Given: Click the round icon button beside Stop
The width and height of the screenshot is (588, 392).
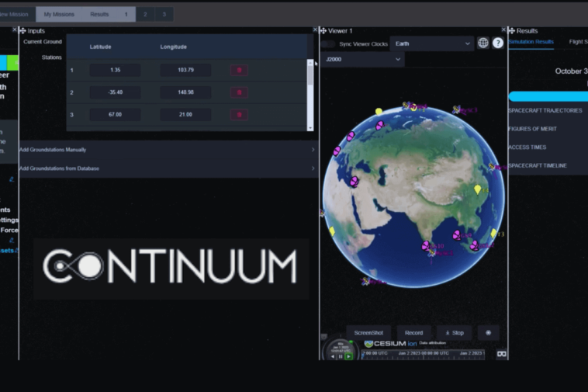Looking at the screenshot, I should tap(488, 332).
